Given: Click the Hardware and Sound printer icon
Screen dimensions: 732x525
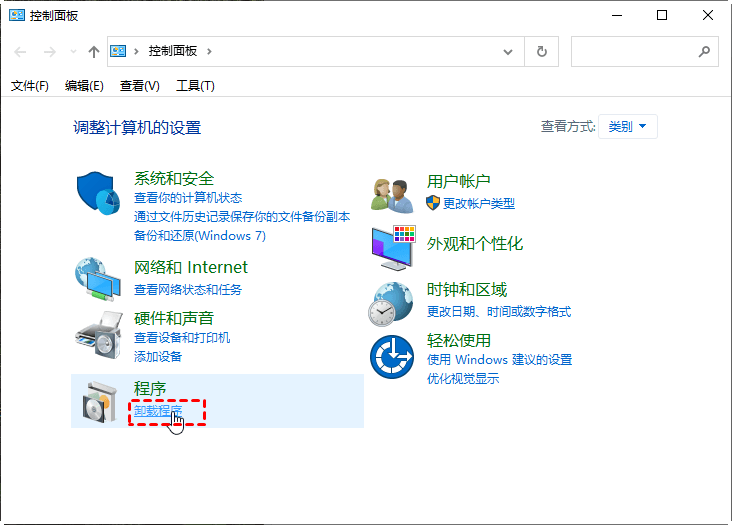Looking at the screenshot, I should tap(99, 335).
